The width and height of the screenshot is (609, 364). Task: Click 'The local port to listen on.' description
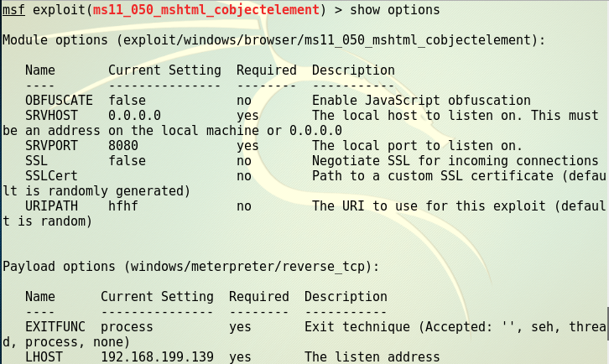(417, 146)
